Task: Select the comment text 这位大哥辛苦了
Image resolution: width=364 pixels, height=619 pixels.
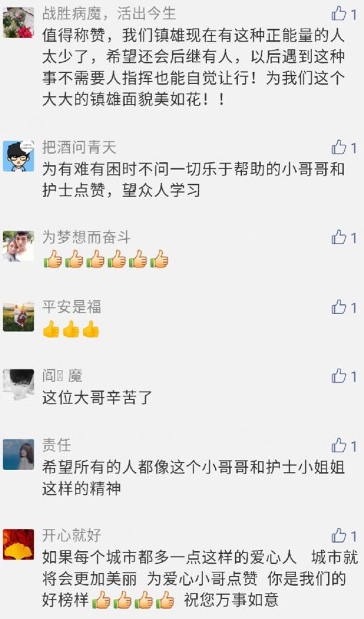Action: click(97, 398)
